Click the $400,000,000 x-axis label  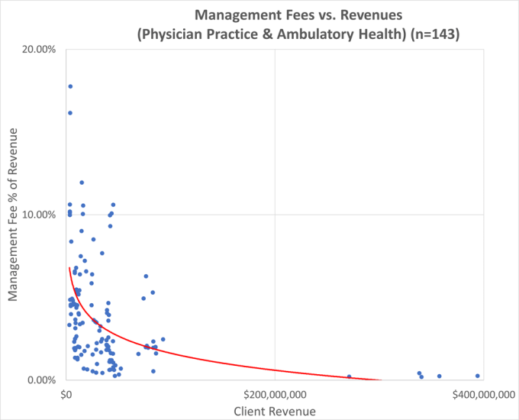[481, 393]
